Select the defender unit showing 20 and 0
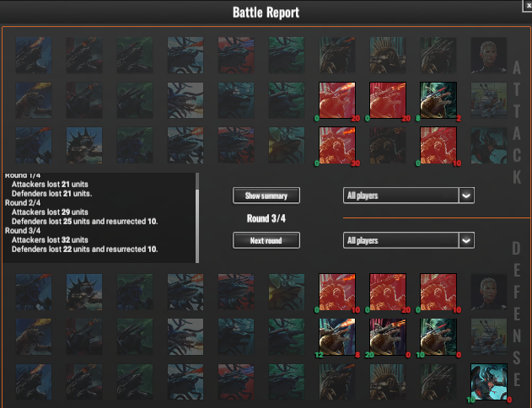 [388, 337]
